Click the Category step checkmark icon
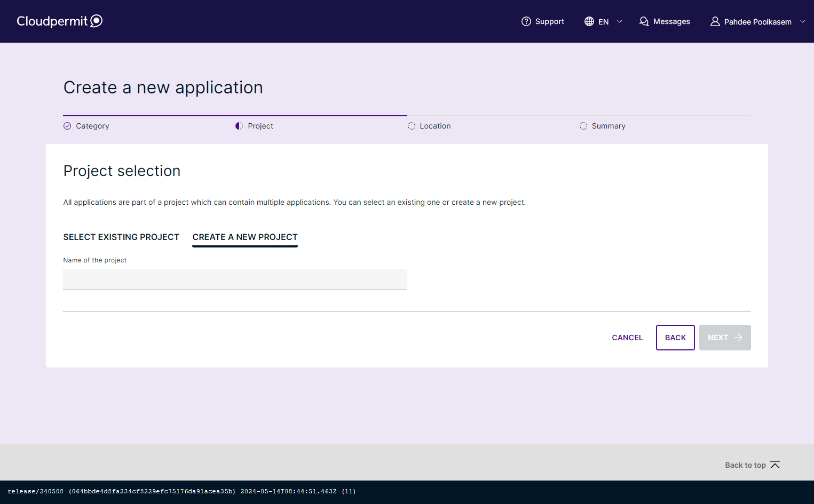 tap(67, 126)
